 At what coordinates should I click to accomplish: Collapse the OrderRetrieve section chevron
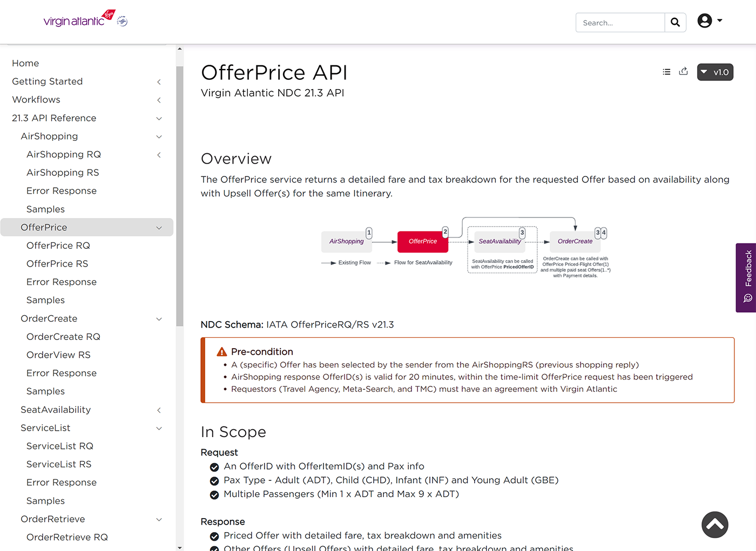pos(159,520)
